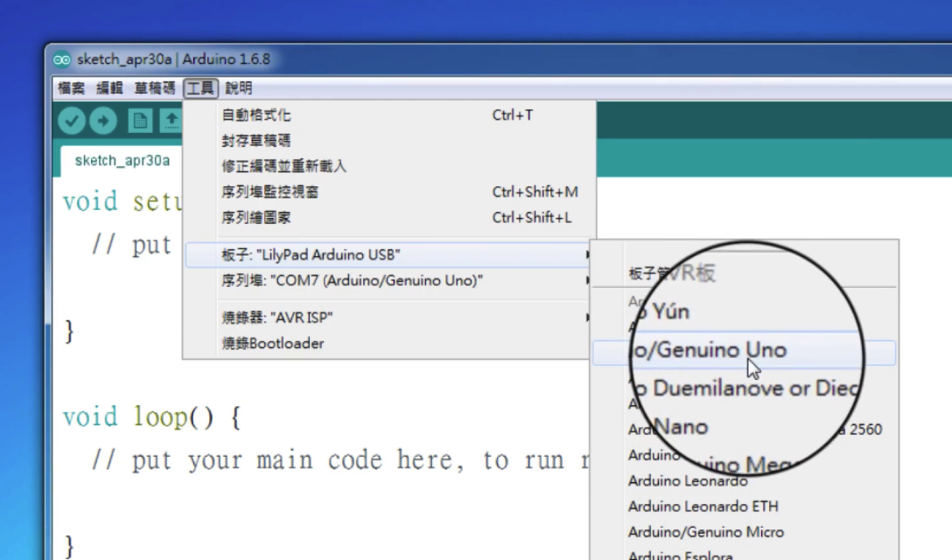Expand the 序列埠: "COM7" submenu
The height and width of the screenshot is (560, 952).
[388, 281]
